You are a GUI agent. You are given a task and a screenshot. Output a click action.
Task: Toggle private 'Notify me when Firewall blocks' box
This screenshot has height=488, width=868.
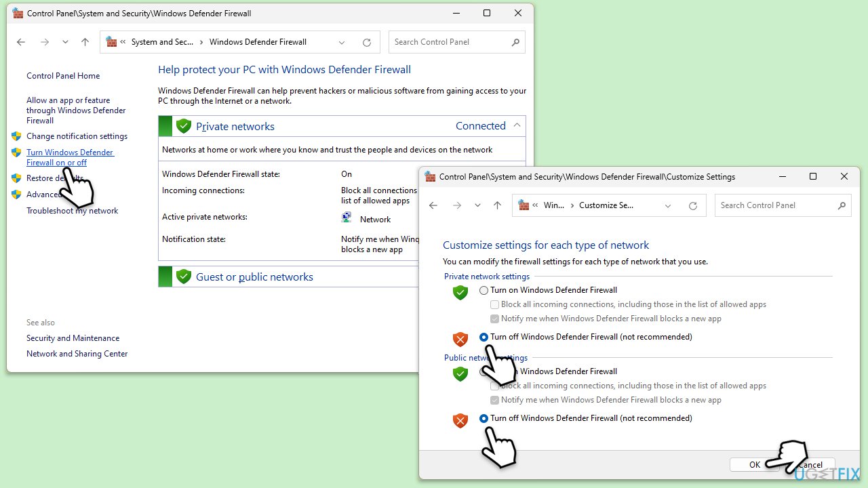pyautogui.click(x=495, y=319)
